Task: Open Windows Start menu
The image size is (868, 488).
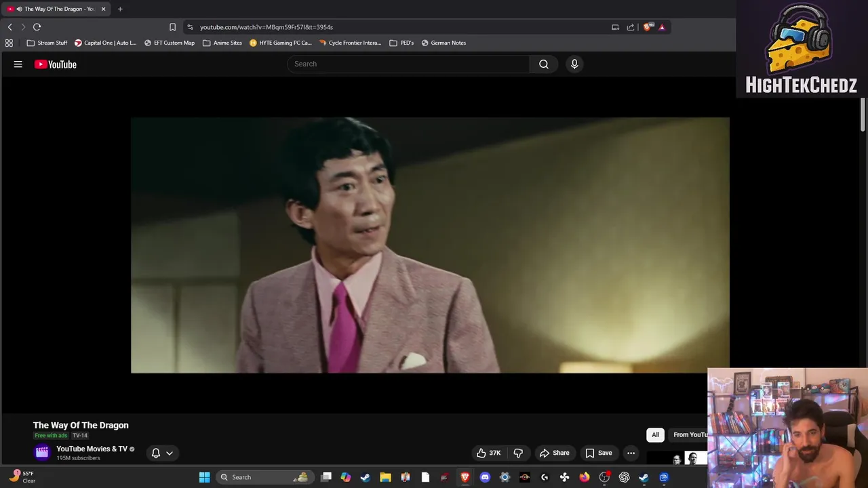Action: pos(204,477)
